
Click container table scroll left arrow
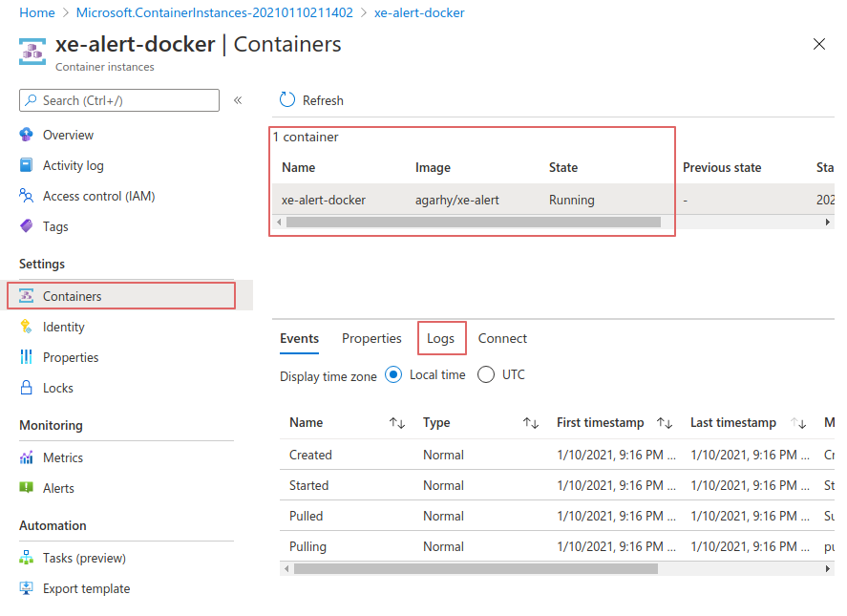279,223
